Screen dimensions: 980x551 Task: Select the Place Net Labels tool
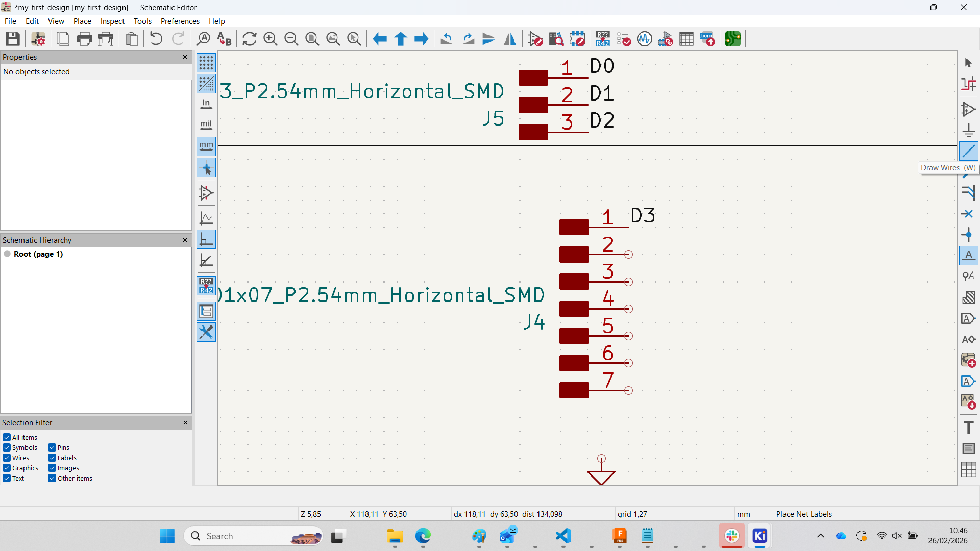pyautogui.click(x=968, y=256)
